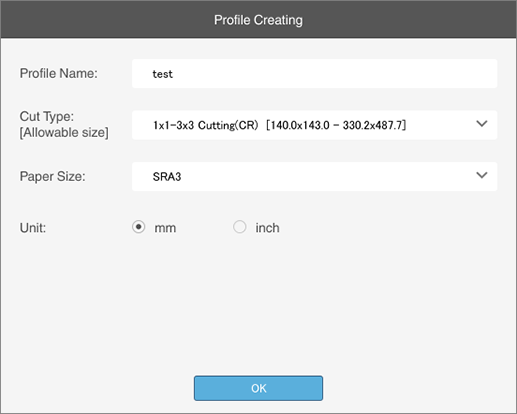Click the 1x1-3x3 Cutting(CR) selection text
Viewport: 517px width, 414px height.
206,125
